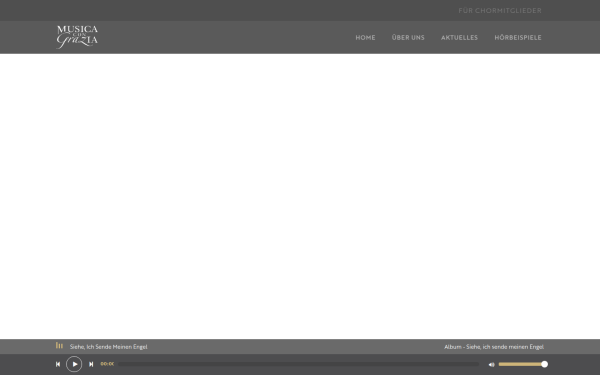Seek within the track progress bar

coord(298,364)
